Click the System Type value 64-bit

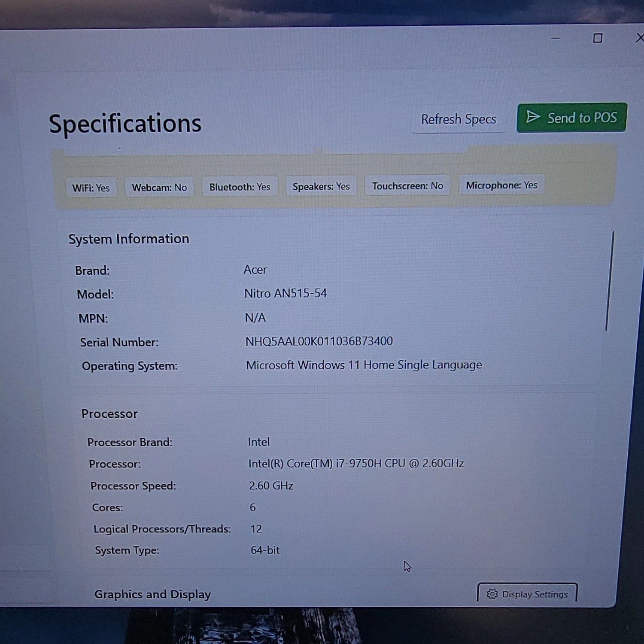coord(265,550)
